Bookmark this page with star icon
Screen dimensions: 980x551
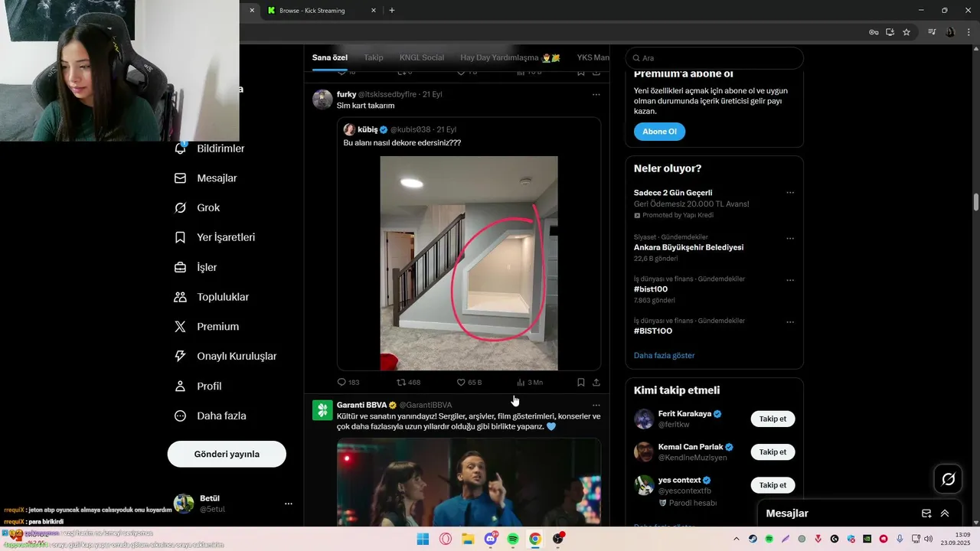(906, 32)
